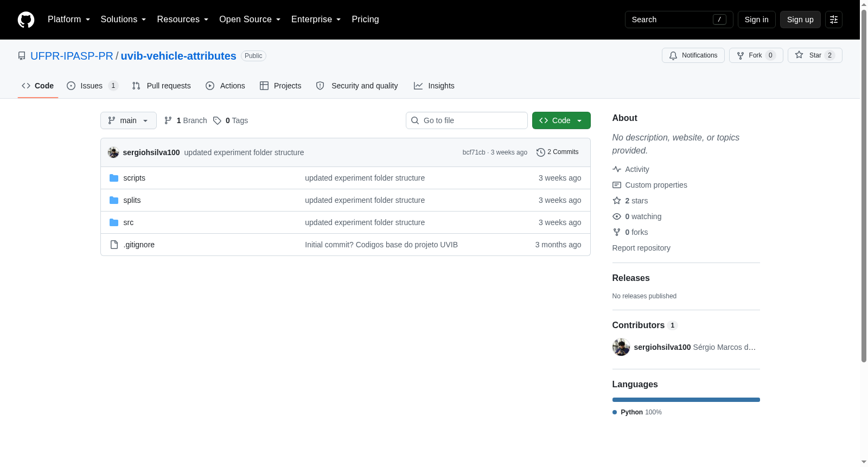Switch to the Code tab
Screen dimensions: 868x467
[38, 86]
